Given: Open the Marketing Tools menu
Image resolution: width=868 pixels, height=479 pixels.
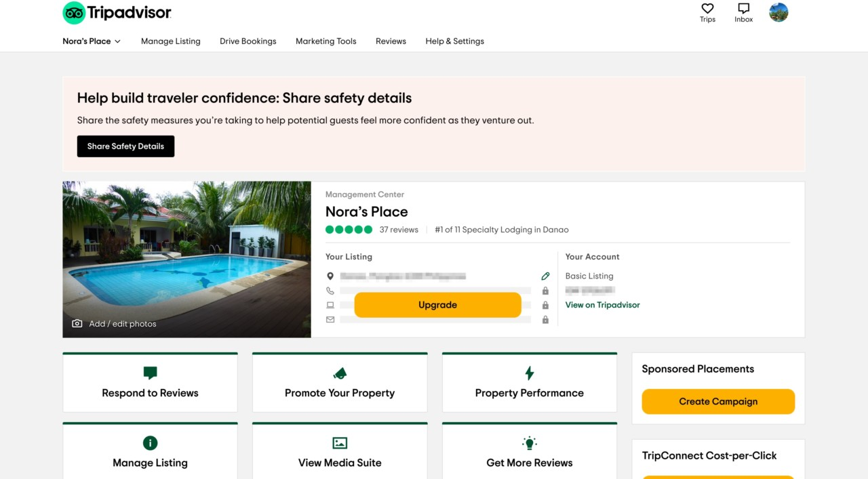Looking at the screenshot, I should (325, 41).
